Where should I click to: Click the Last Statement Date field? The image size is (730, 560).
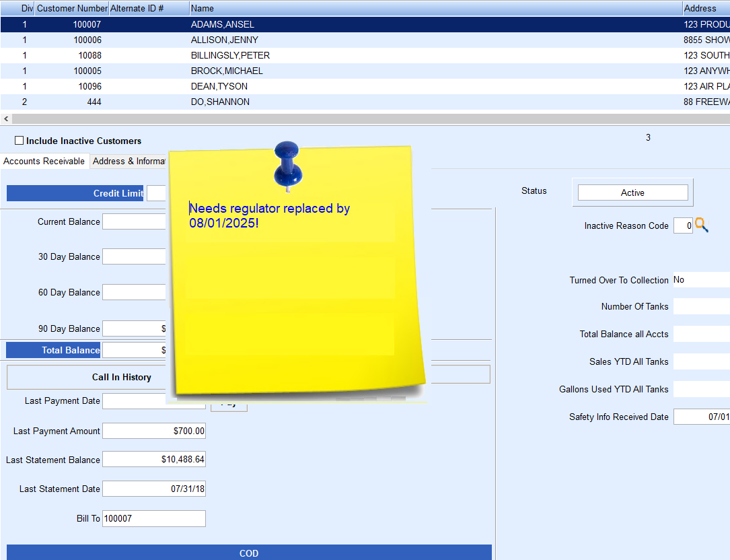tap(153, 489)
